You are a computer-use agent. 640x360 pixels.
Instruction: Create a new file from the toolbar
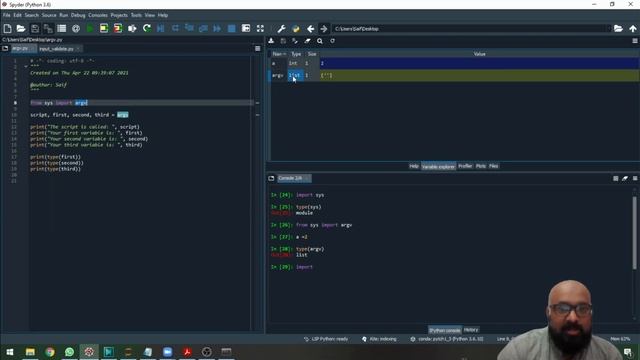7,29
